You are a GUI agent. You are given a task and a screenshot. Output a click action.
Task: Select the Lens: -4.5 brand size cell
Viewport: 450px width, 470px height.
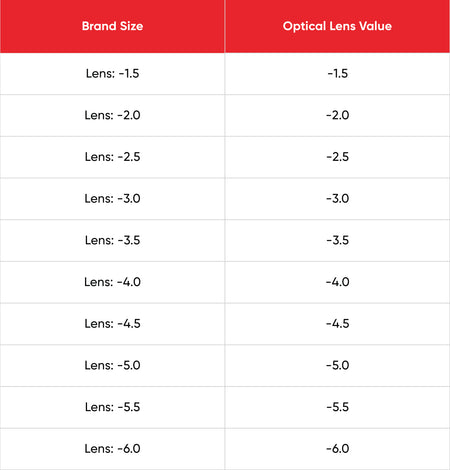click(112, 323)
